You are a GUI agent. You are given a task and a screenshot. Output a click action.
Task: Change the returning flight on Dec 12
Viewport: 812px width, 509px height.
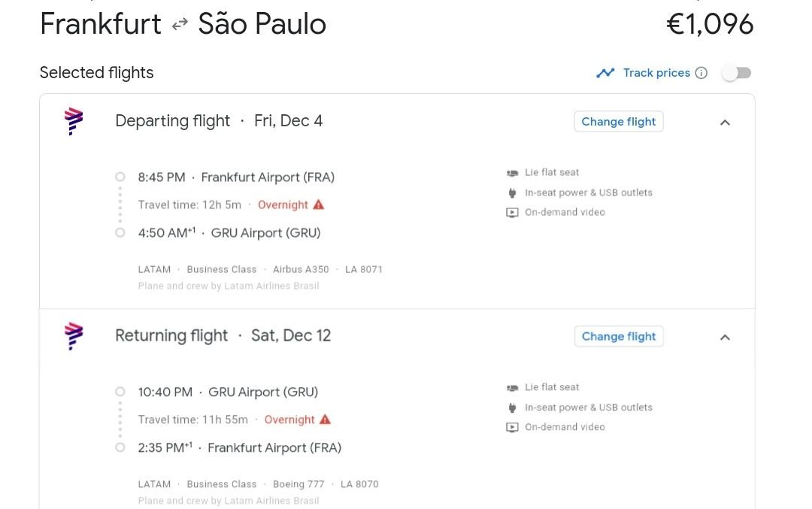(x=618, y=337)
